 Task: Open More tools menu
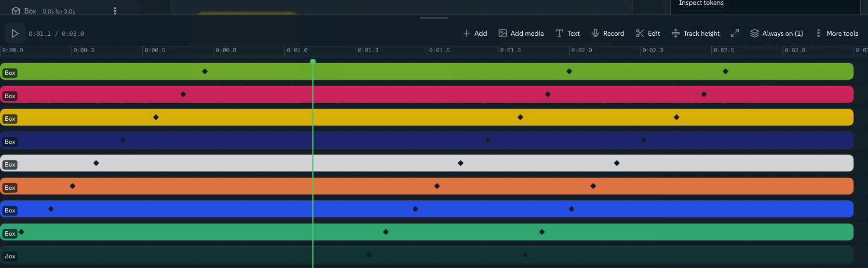pyautogui.click(x=837, y=33)
